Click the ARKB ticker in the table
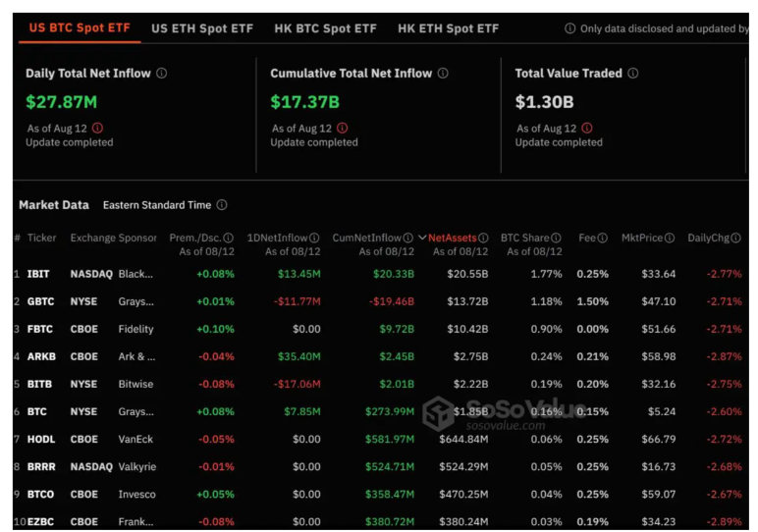The height and width of the screenshot is (532, 758). click(40, 356)
